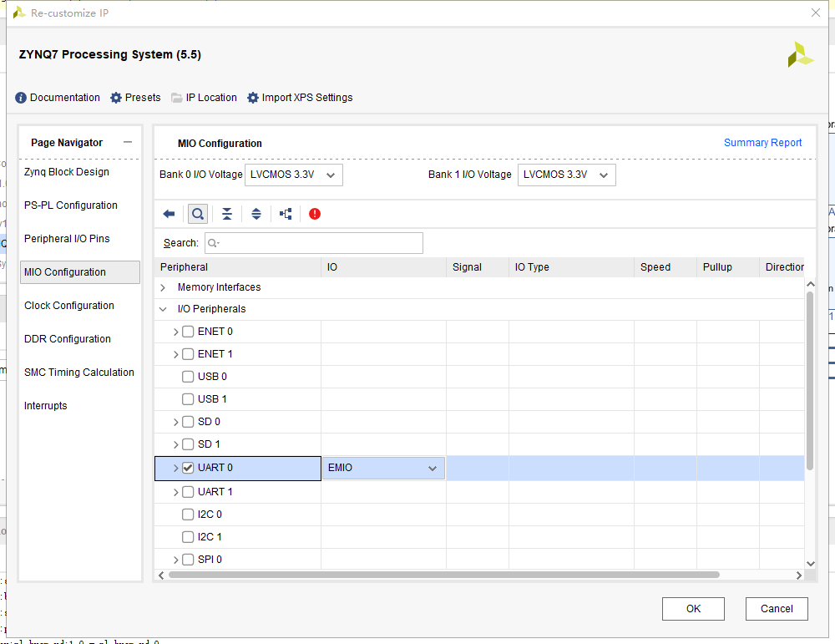Toggle the search magnifier toolbar icon

point(198,214)
